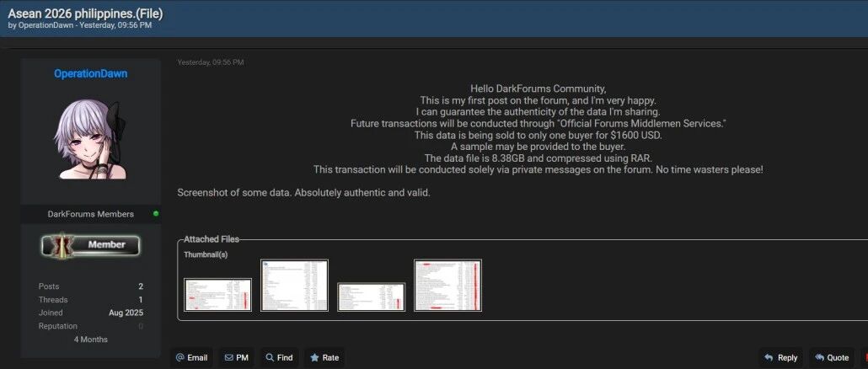The image size is (868, 369).
Task: Open the fourth attached thumbnail
Action: [447, 286]
